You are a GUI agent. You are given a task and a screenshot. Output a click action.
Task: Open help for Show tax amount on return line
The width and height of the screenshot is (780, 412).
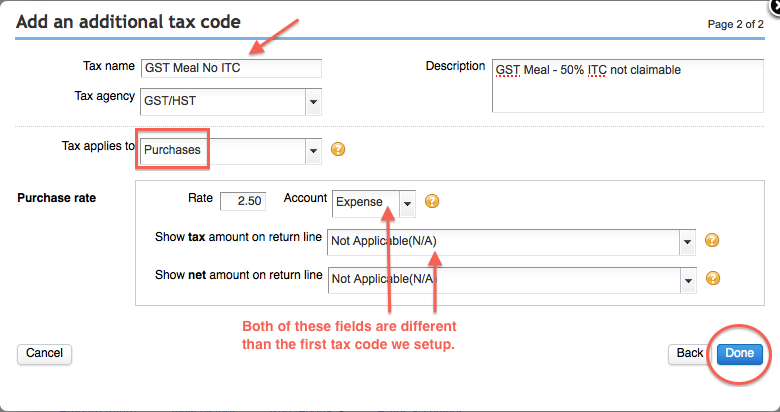tap(713, 241)
